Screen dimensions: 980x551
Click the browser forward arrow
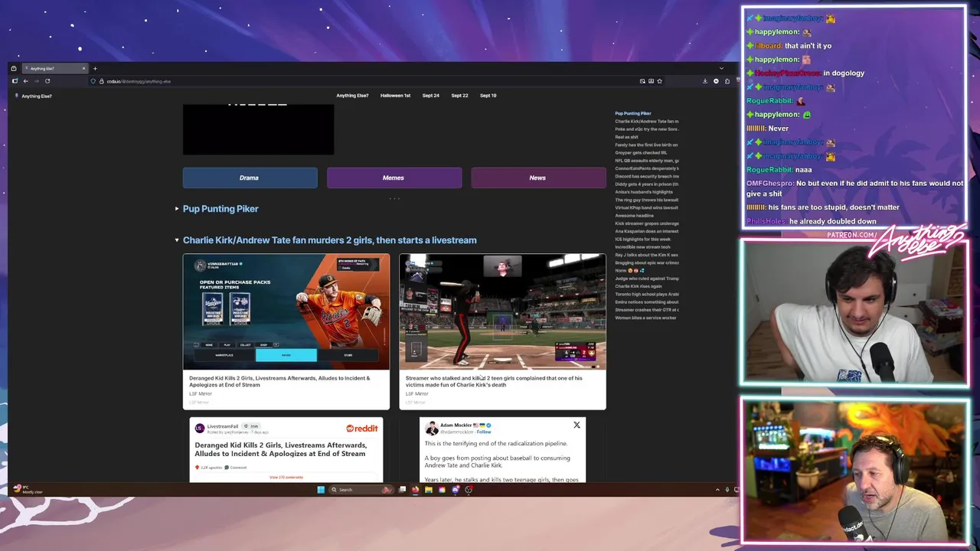(36, 81)
